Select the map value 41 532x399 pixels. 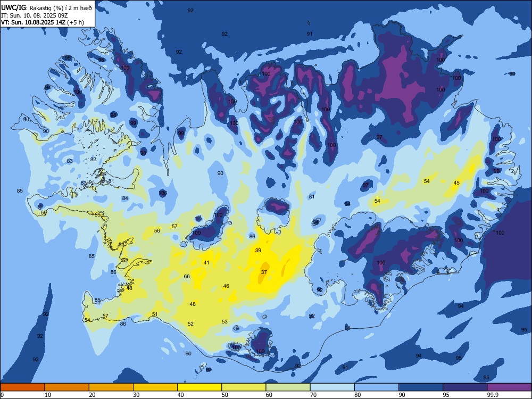click(206, 263)
